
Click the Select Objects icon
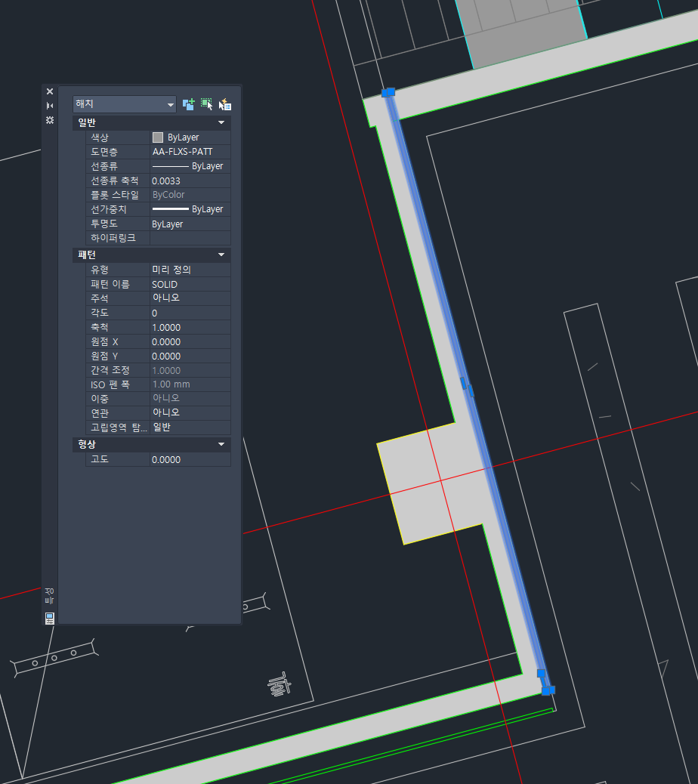tap(206, 104)
